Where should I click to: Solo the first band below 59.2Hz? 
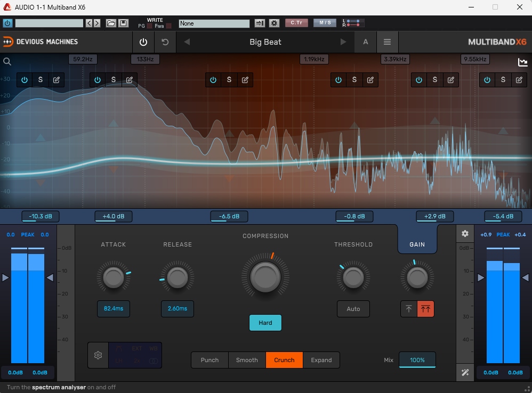coord(41,80)
